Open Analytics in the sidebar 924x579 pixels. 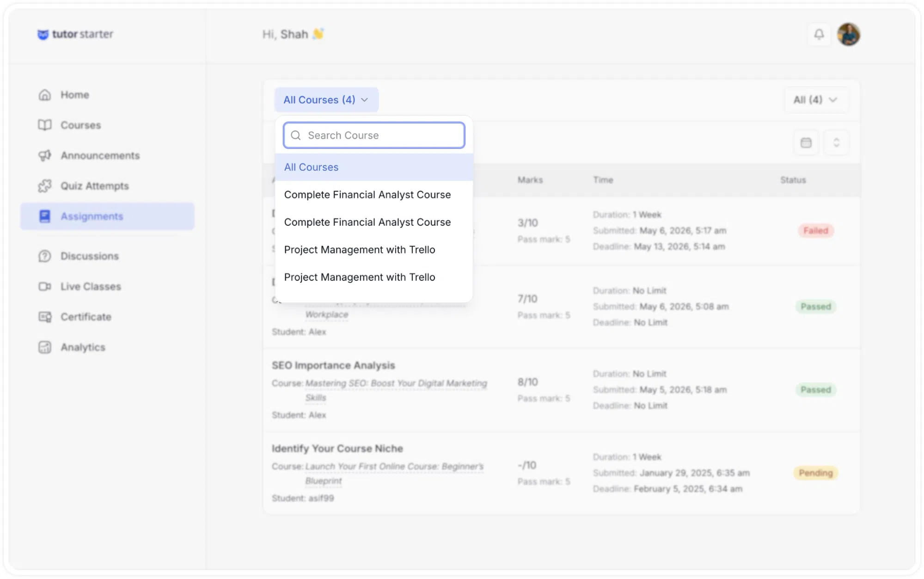click(x=107, y=347)
